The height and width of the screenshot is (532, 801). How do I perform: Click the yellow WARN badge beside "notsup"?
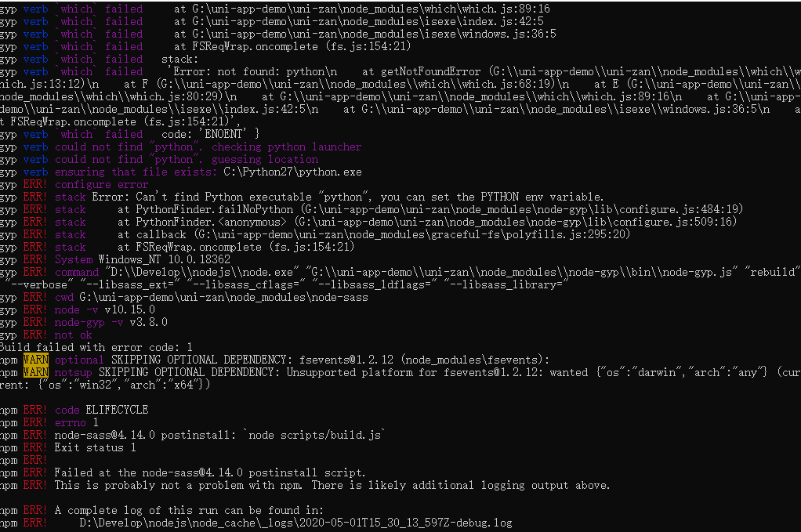[x=35, y=372]
